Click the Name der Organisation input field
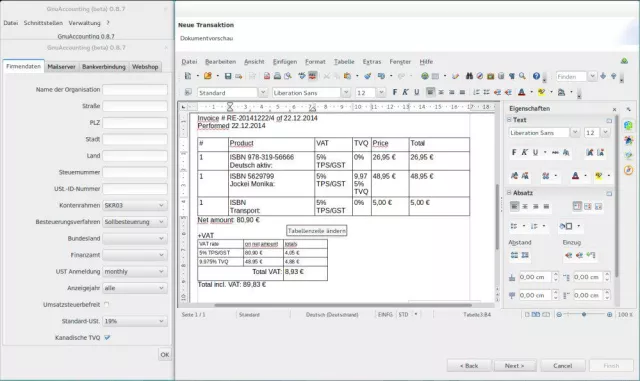This screenshot has width=640, height=381. (135, 89)
